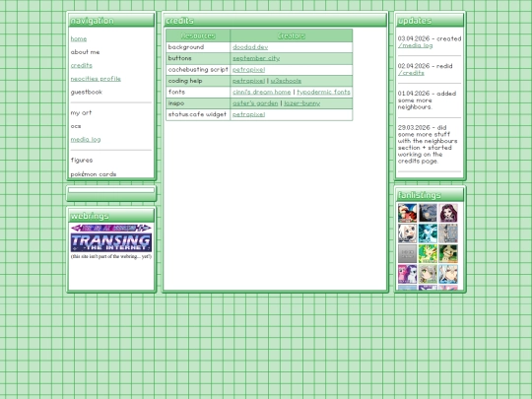Open petrapixel in the cachebusting script row
The width and height of the screenshot is (532, 399).
coord(248,70)
